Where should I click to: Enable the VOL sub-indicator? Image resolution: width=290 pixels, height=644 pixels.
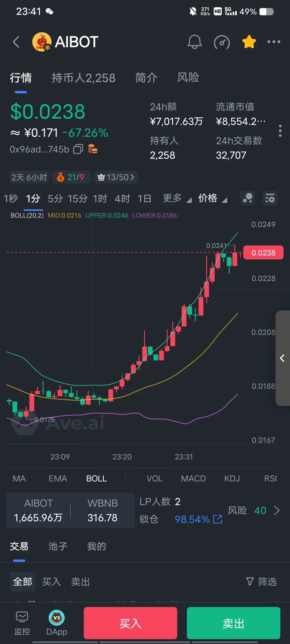tap(155, 478)
